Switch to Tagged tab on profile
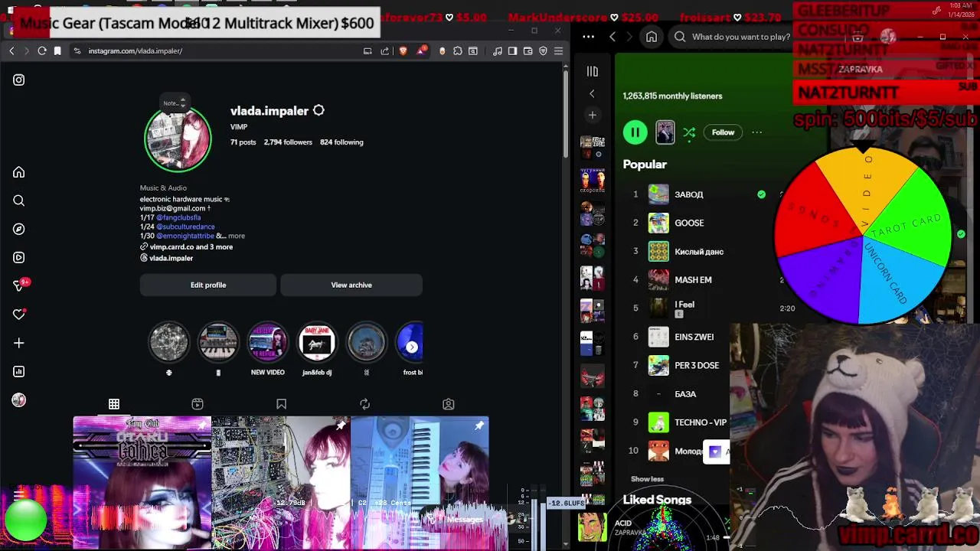 449,403
